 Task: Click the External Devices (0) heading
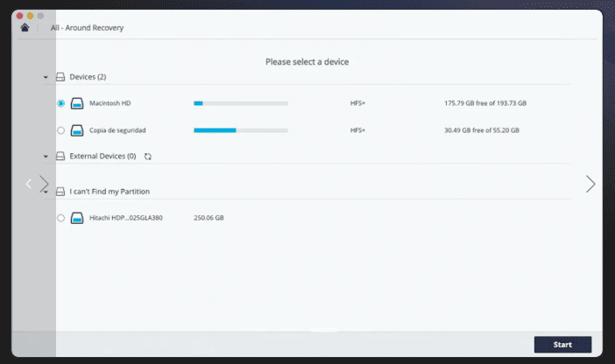[x=102, y=156]
